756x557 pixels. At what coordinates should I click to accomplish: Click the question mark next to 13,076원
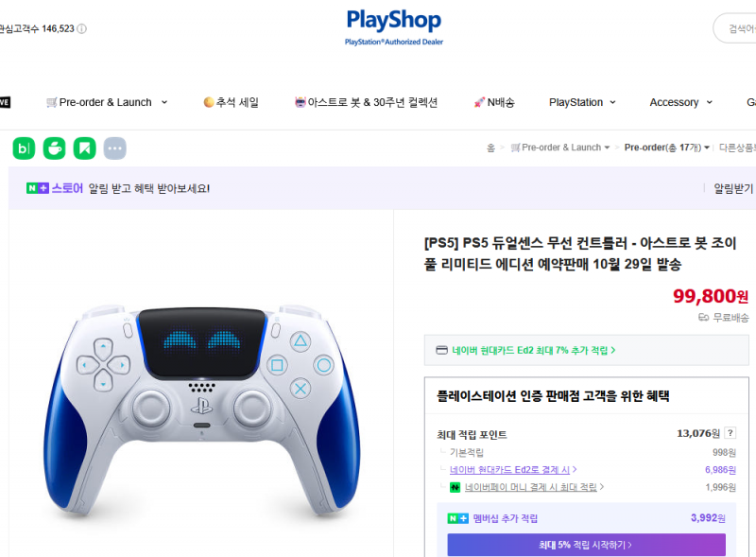730,433
